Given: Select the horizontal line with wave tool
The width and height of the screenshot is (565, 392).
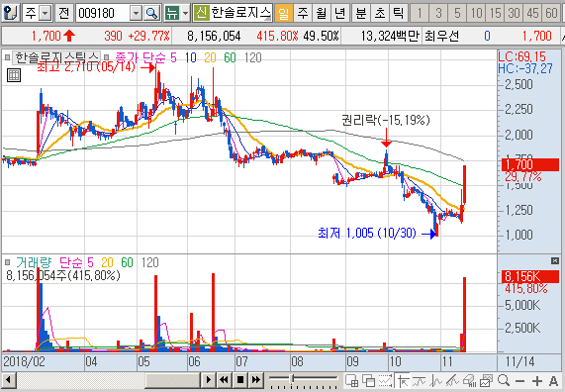Looking at the screenshot, I should click(420, 380).
